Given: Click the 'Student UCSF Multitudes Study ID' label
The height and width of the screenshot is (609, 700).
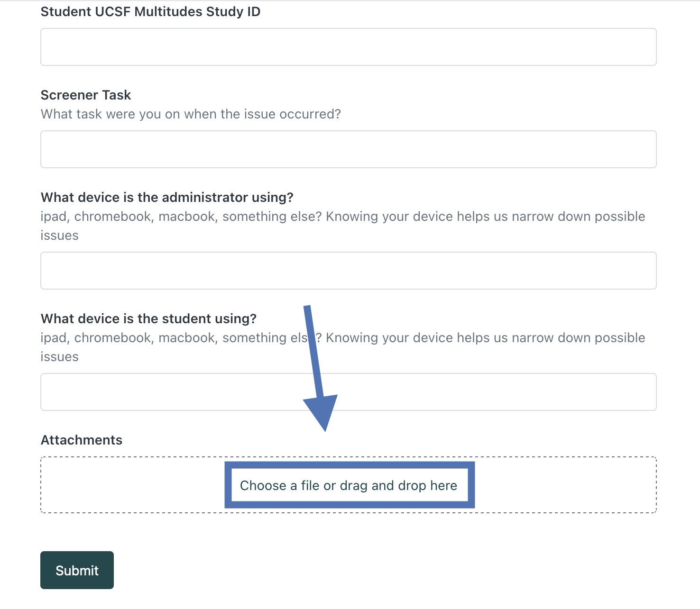Looking at the screenshot, I should [x=150, y=12].
